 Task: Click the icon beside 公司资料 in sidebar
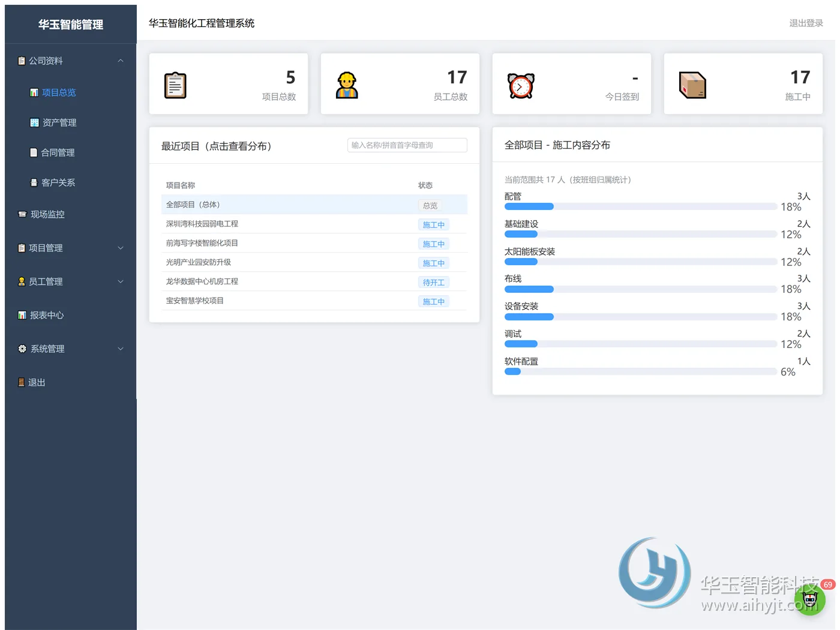(22, 61)
